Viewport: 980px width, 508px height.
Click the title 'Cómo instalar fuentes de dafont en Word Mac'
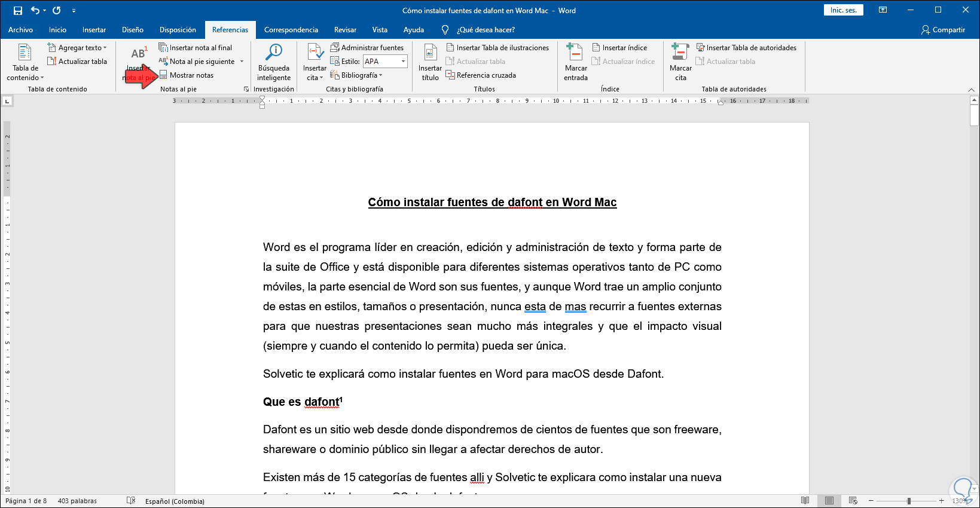[x=492, y=202]
